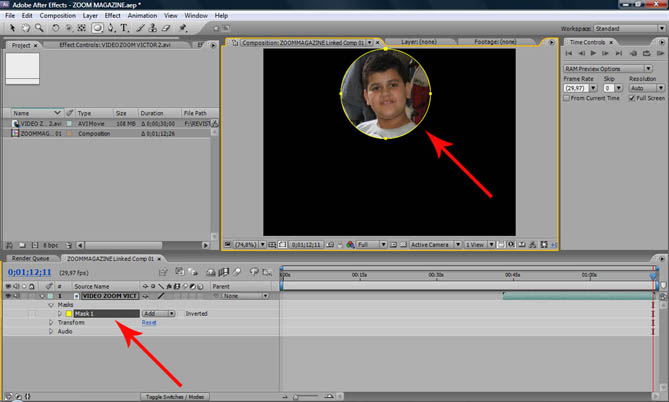Viewport: 669px width, 402px height.
Task: Uncheck the Full Screen checkbox
Action: (630, 98)
